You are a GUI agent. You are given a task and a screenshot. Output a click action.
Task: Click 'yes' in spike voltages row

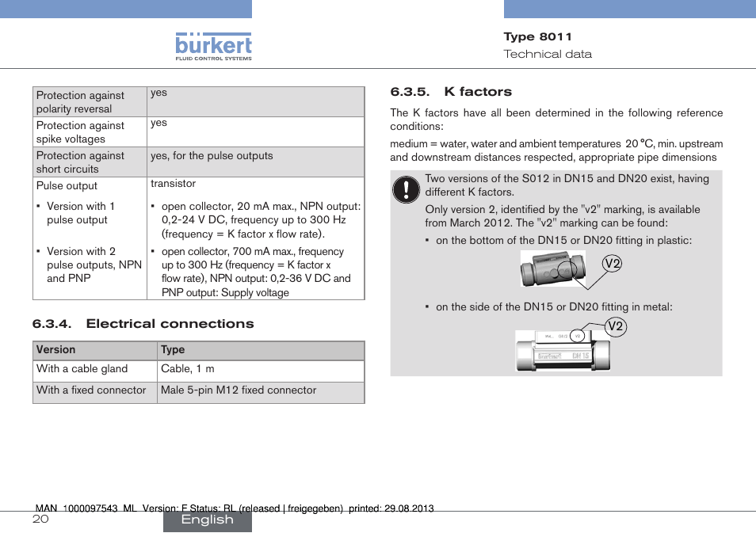tap(158, 123)
